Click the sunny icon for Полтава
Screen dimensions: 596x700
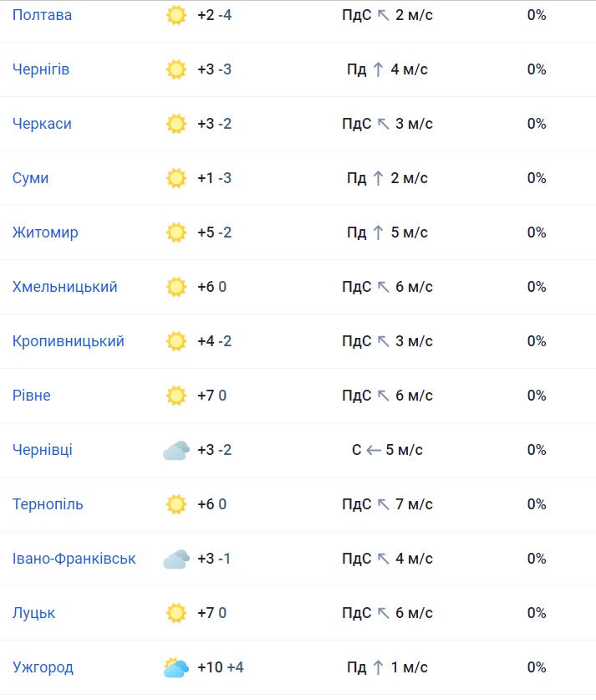pyautogui.click(x=176, y=15)
